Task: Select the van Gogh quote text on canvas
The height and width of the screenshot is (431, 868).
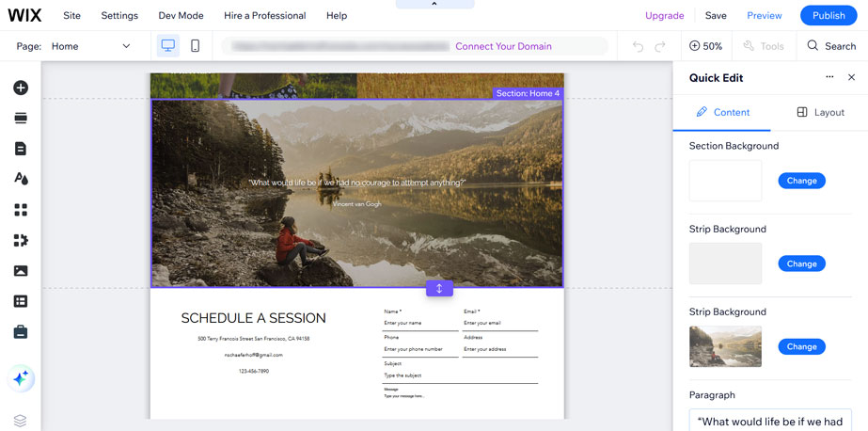Action: coord(357,183)
